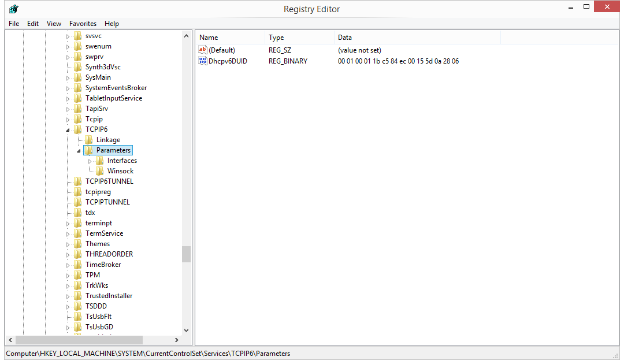The width and height of the screenshot is (624, 364).
Task: Collapse the TCPIP6 key
Action: point(68,129)
